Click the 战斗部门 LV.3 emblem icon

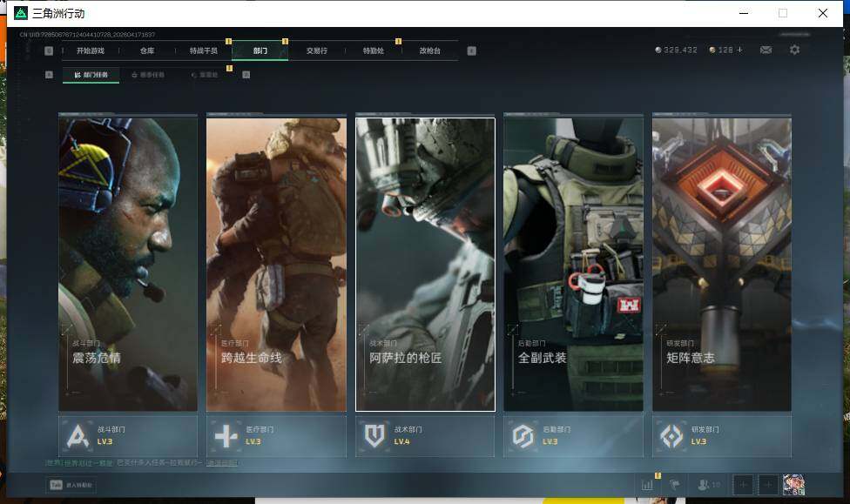(78, 436)
